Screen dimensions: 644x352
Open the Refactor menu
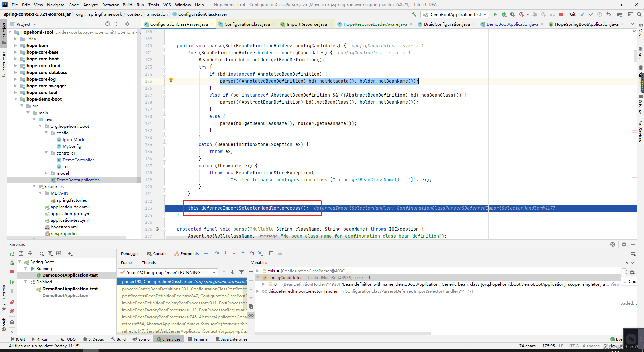110,5
